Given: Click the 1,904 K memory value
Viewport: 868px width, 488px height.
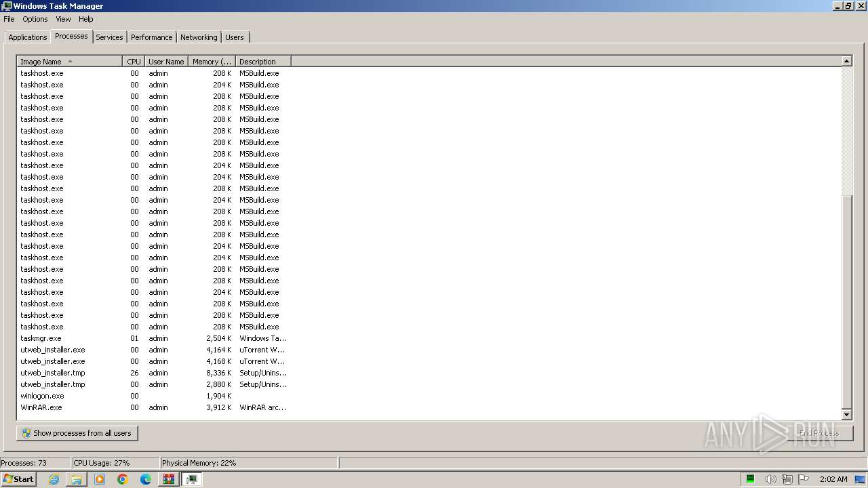Looking at the screenshot, I should pos(219,396).
